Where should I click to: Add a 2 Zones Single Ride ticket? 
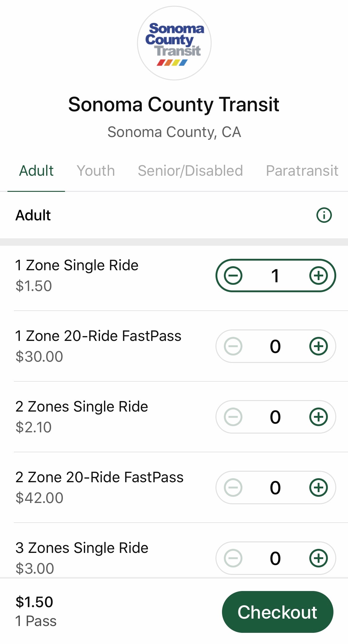click(319, 417)
